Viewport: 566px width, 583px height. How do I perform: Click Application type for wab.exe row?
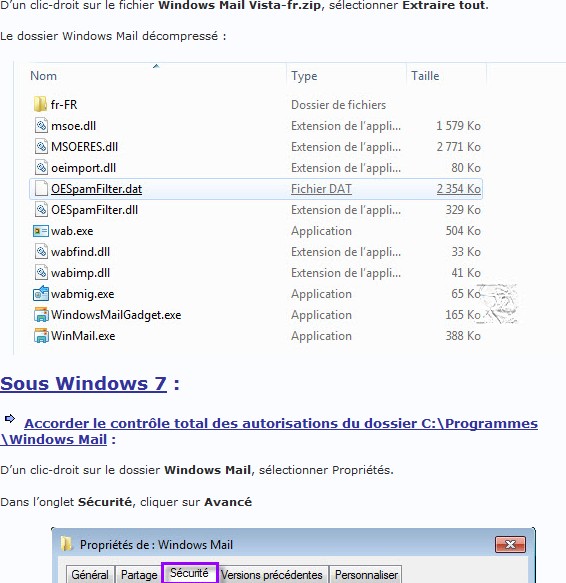(x=321, y=231)
